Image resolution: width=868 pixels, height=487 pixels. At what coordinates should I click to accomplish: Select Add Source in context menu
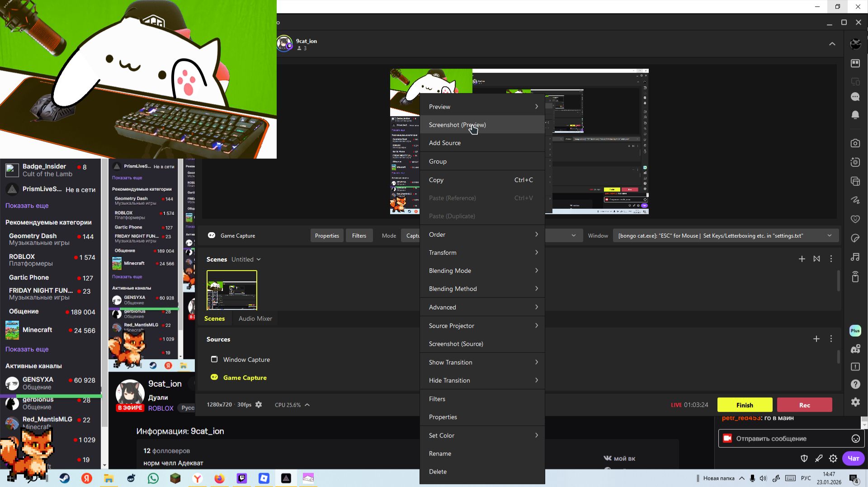coord(482,143)
